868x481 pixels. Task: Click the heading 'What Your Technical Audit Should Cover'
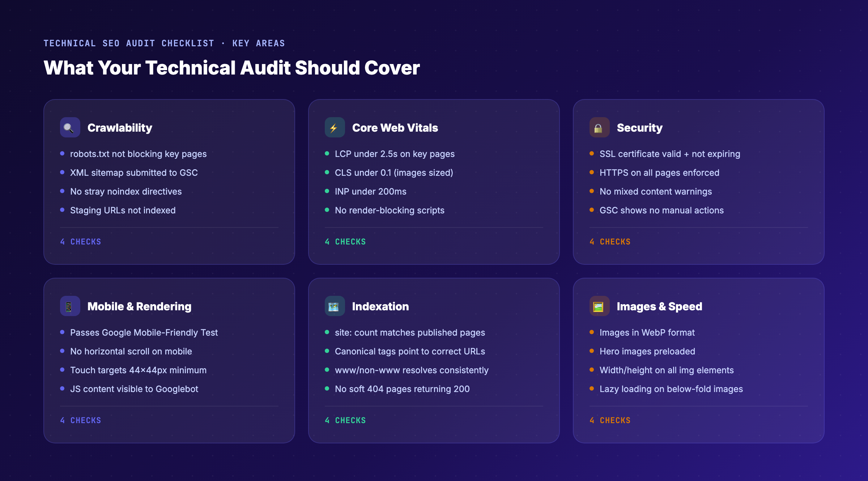pos(232,67)
